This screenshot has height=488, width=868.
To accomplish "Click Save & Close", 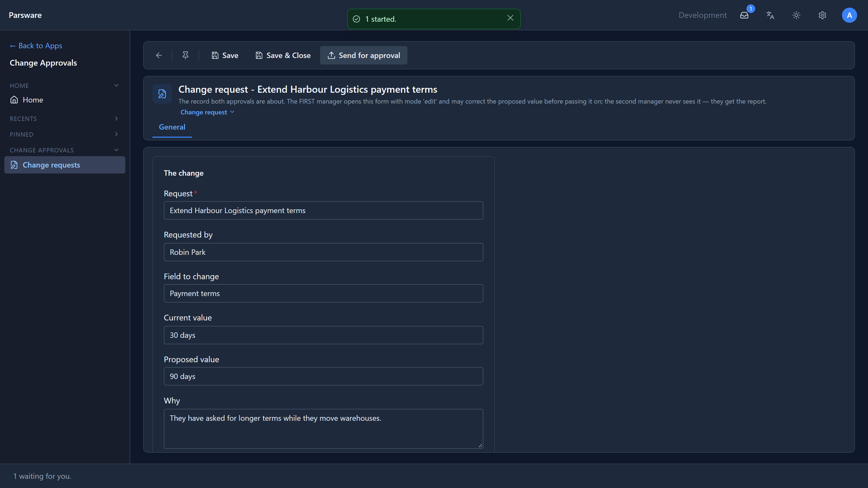I will pos(283,55).
